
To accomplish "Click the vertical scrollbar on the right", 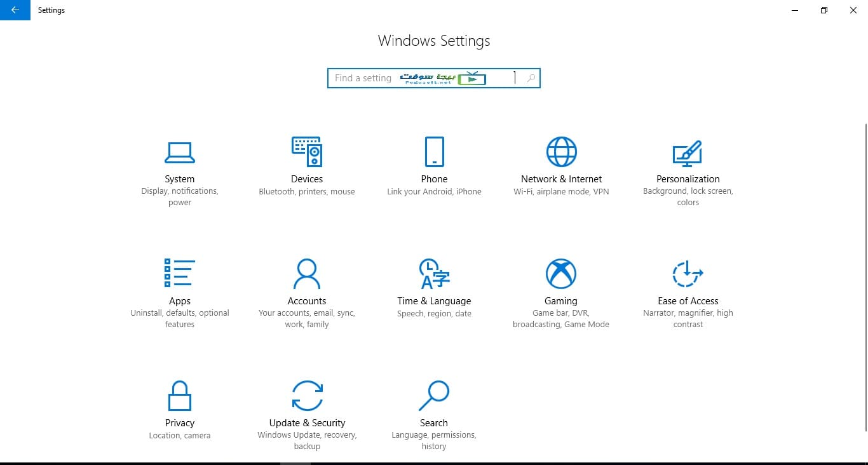I will (x=865, y=277).
